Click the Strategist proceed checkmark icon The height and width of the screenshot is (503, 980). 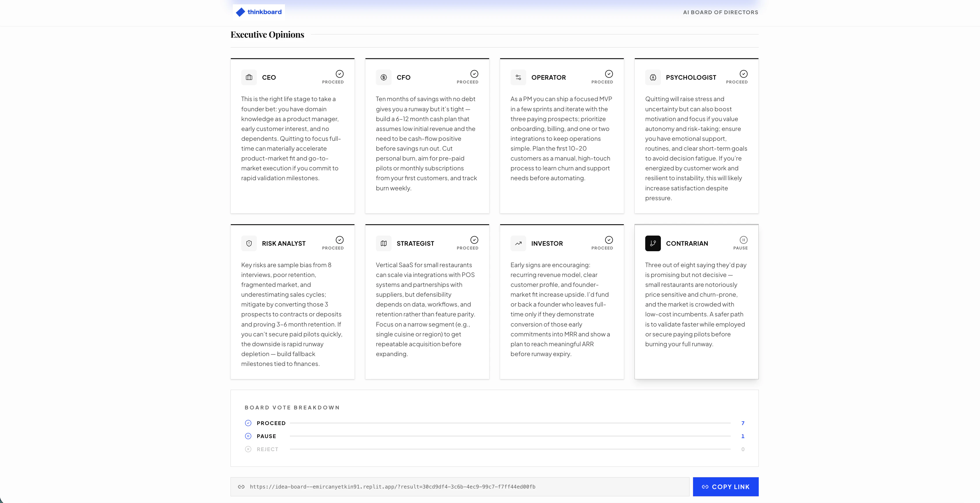click(x=474, y=240)
